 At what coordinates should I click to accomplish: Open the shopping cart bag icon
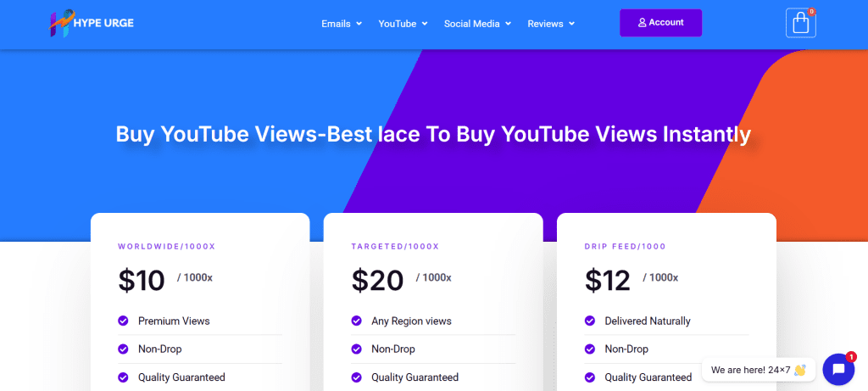click(800, 23)
